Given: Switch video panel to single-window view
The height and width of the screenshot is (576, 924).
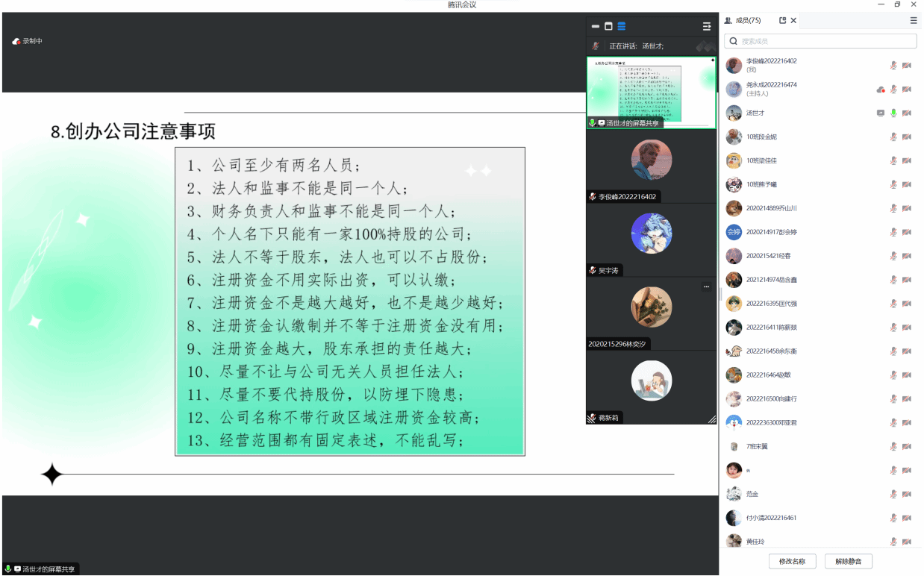Looking at the screenshot, I should (x=608, y=26).
